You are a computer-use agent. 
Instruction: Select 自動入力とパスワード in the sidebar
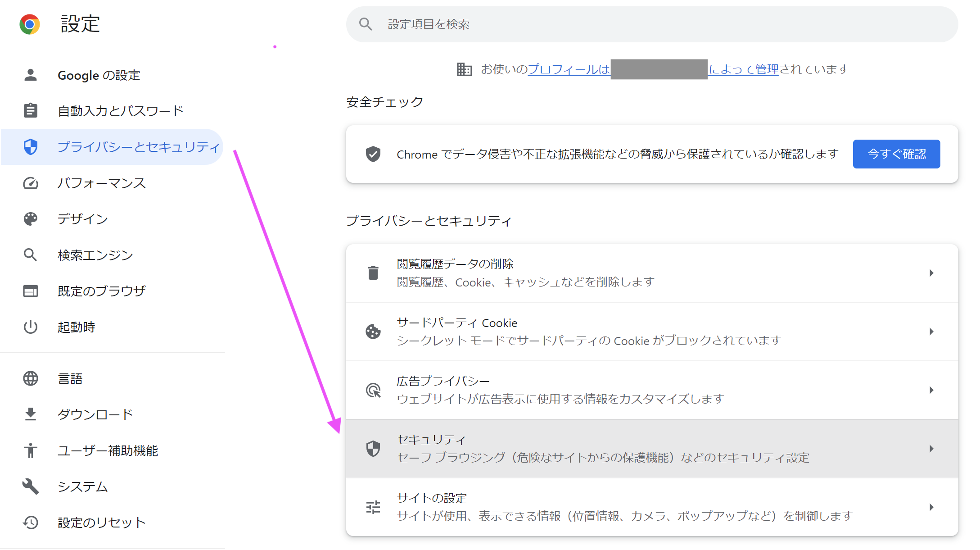click(120, 111)
